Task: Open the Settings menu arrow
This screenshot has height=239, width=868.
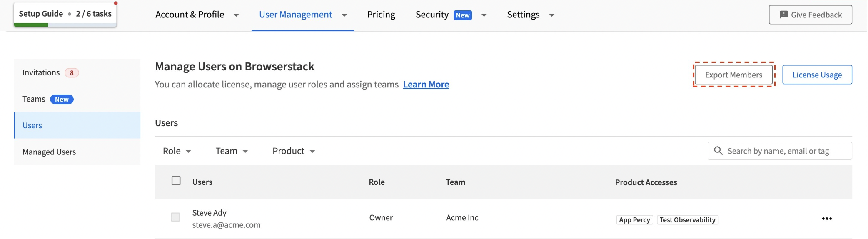Action: tap(551, 15)
